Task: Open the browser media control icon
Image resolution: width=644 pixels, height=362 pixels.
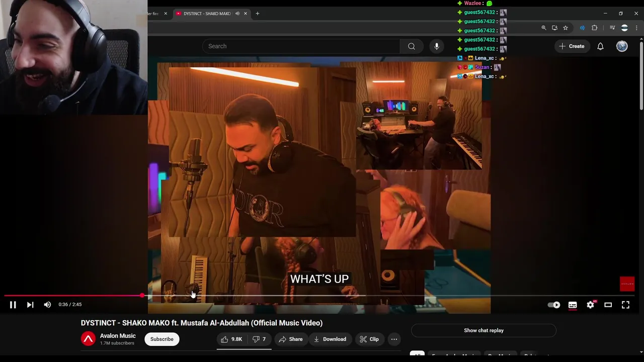Action: (x=612, y=28)
